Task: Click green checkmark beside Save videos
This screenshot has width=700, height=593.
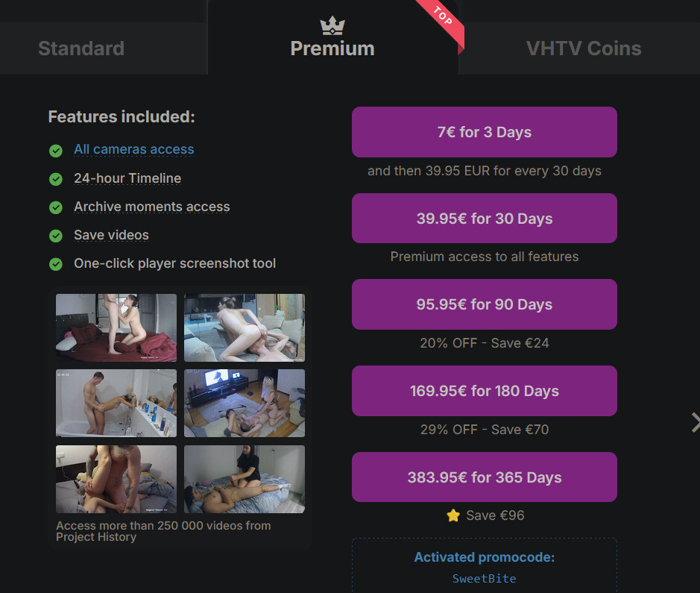Action: point(56,236)
